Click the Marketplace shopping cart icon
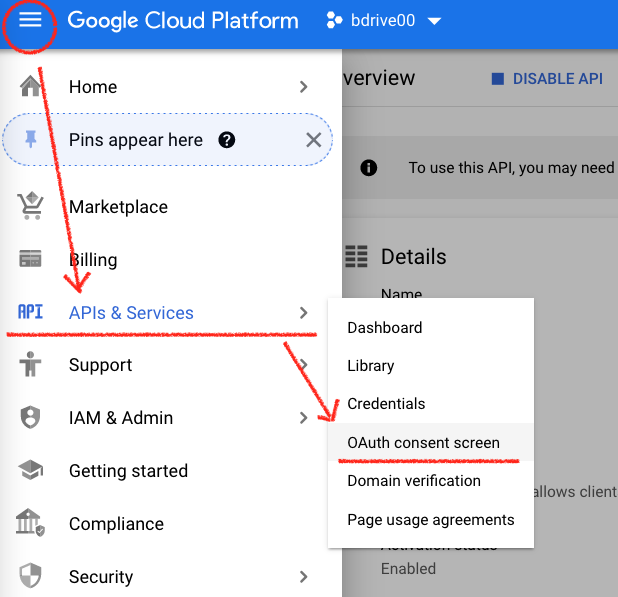 click(30, 207)
